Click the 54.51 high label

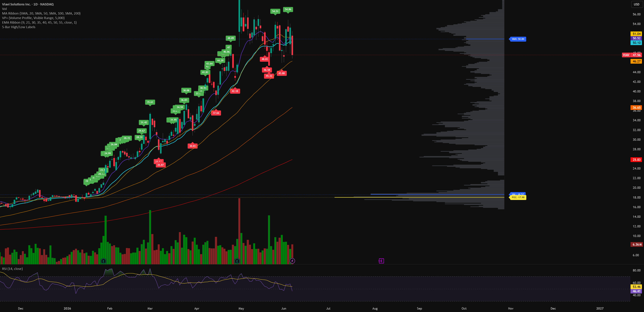tap(275, 11)
